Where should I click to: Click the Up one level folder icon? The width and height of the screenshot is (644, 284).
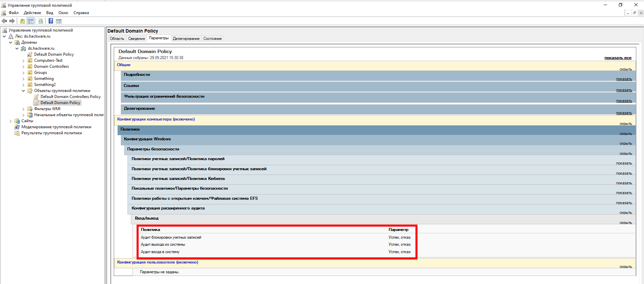pyautogui.click(x=22, y=21)
